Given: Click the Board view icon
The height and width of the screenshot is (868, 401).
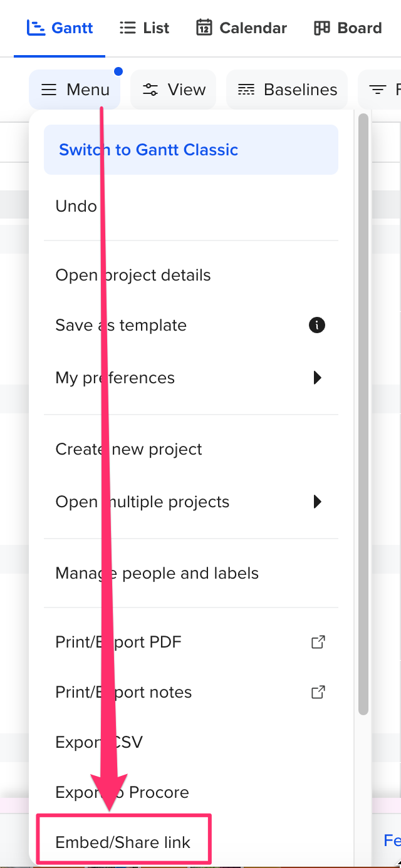Looking at the screenshot, I should [x=322, y=28].
